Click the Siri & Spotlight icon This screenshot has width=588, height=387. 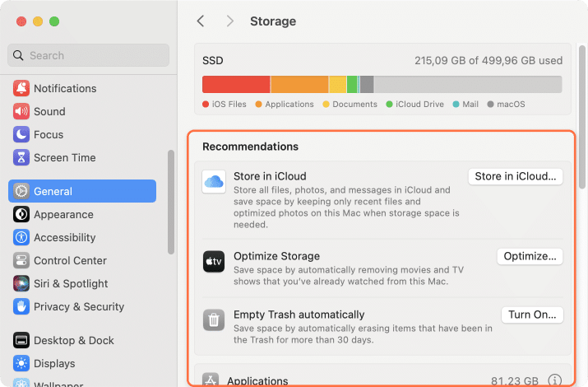click(21, 283)
